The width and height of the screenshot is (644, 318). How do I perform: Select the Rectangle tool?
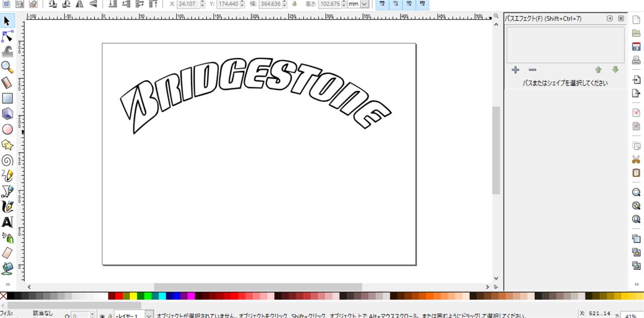pyautogui.click(x=7, y=98)
